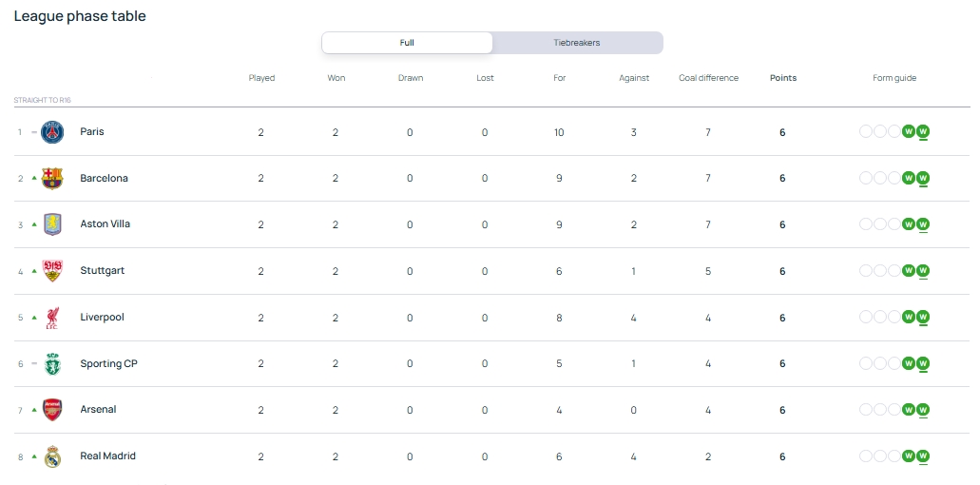Click Paris's goals Against value 3
This screenshot has width=980, height=485.
click(634, 132)
